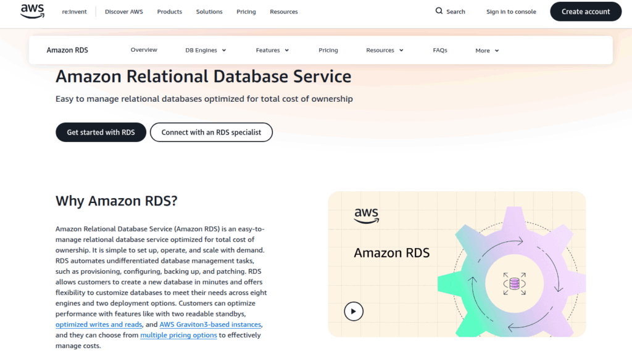
Task: Expand the Resources dropdown in the RDS navbar
Action: 384,50
